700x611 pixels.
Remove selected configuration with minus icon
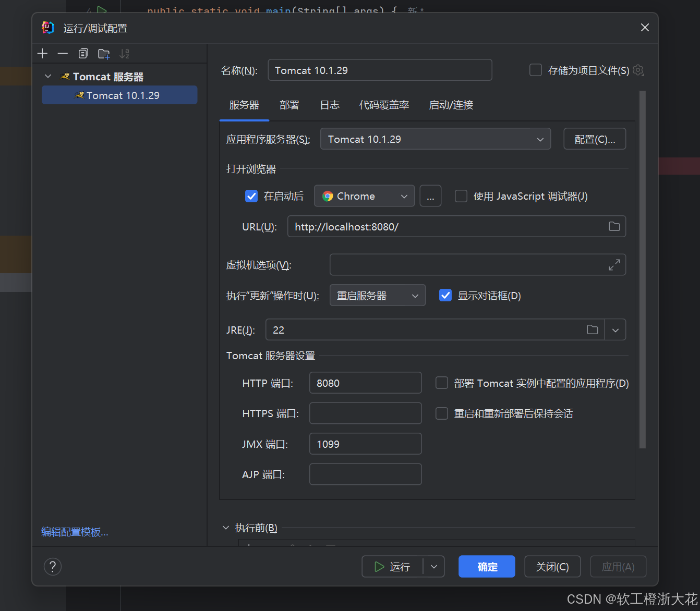point(63,54)
